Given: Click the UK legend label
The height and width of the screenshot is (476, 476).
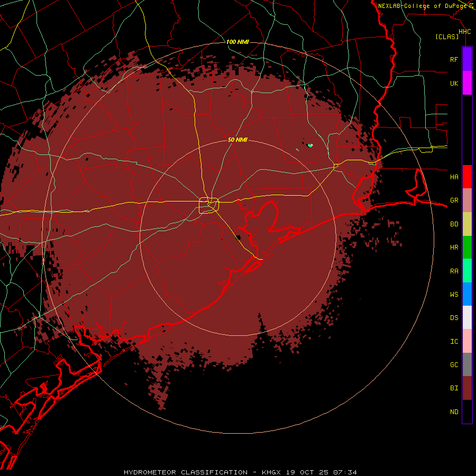Looking at the screenshot, I should coord(454,83).
